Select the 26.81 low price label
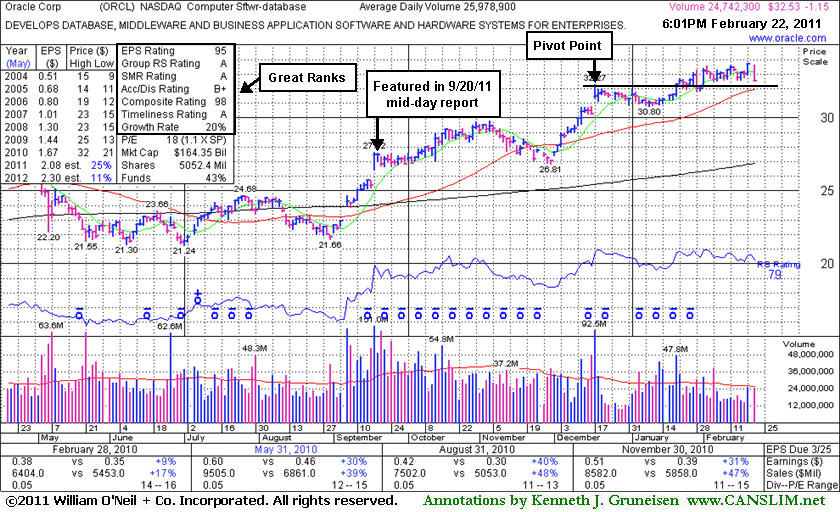This screenshot has height=512, width=840. pyautogui.click(x=550, y=169)
